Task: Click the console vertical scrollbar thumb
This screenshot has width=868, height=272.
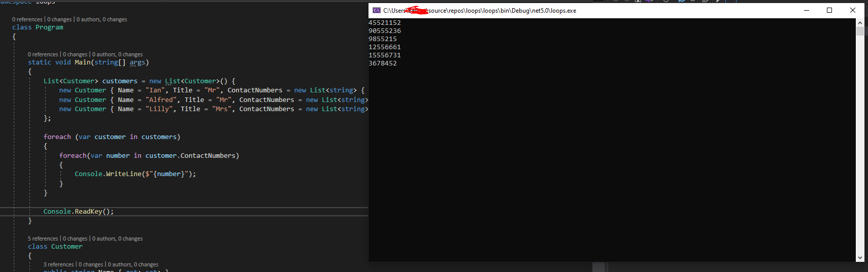Action: click(860, 31)
